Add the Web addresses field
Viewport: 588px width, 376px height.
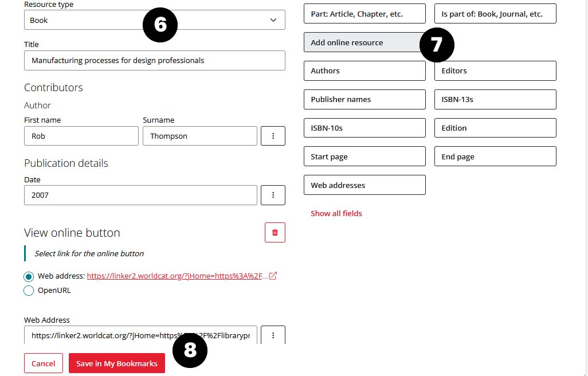[364, 185]
